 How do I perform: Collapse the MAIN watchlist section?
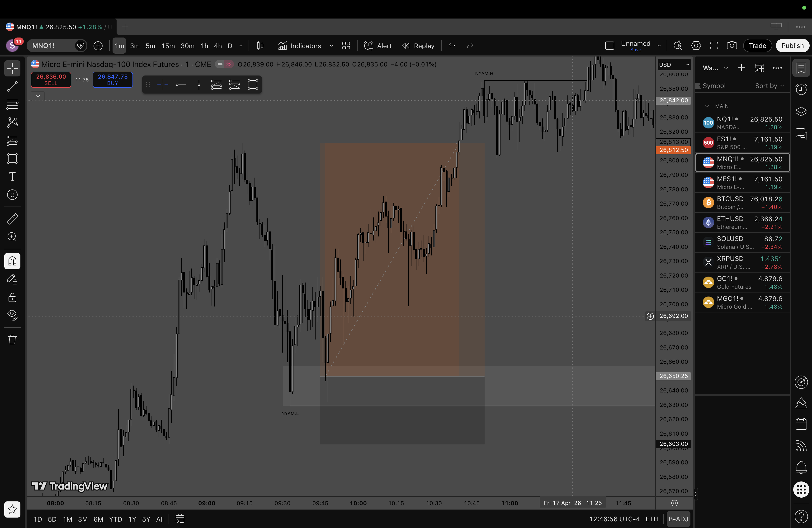point(707,106)
